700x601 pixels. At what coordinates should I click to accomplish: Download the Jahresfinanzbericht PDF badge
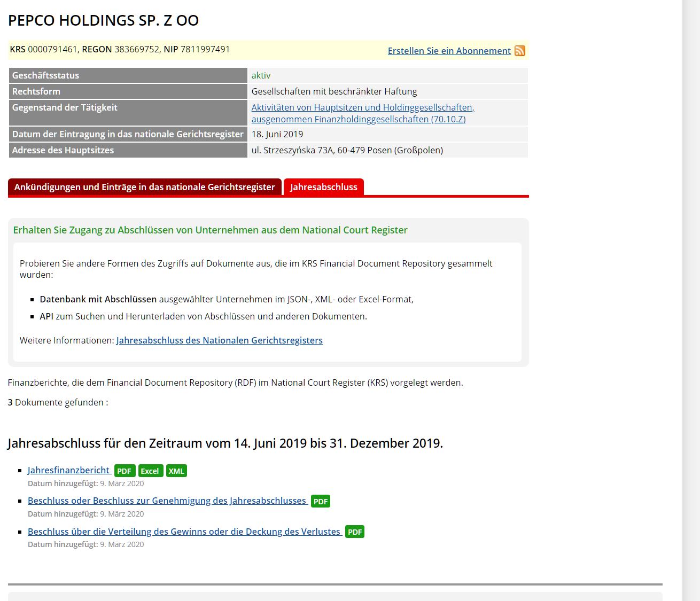point(125,471)
